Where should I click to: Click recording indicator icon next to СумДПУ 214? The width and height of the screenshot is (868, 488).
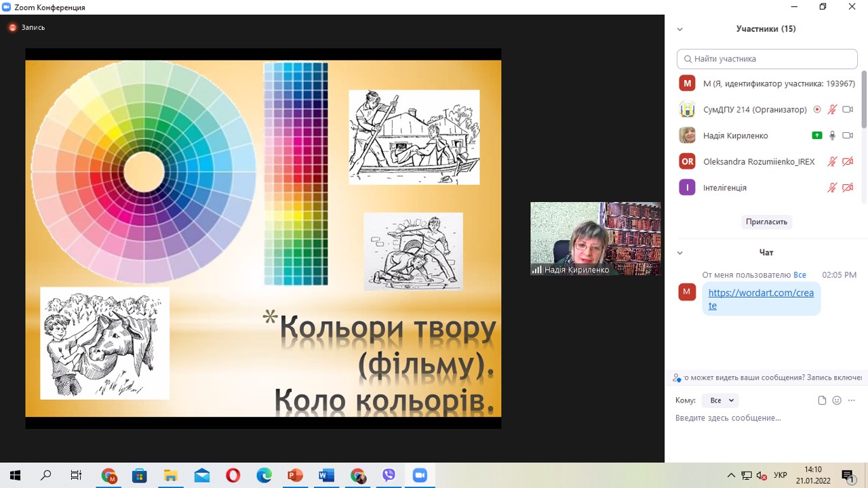click(817, 110)
